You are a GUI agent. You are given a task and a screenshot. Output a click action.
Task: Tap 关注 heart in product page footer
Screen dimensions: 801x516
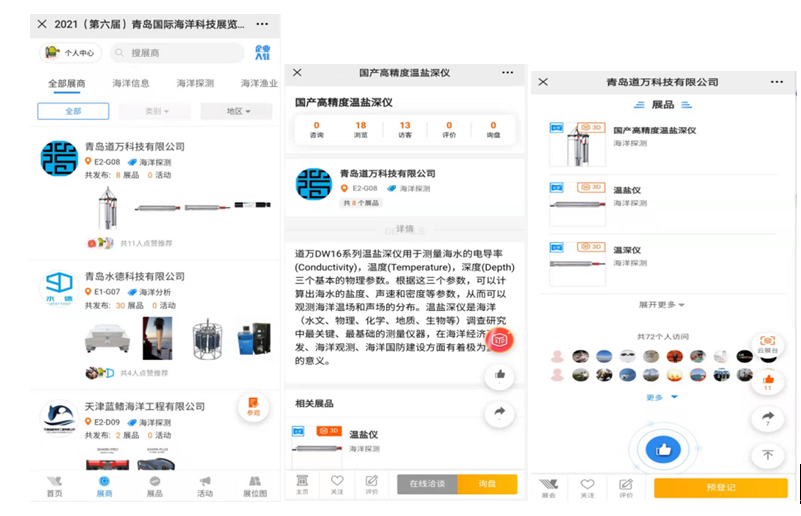point(337,484)
